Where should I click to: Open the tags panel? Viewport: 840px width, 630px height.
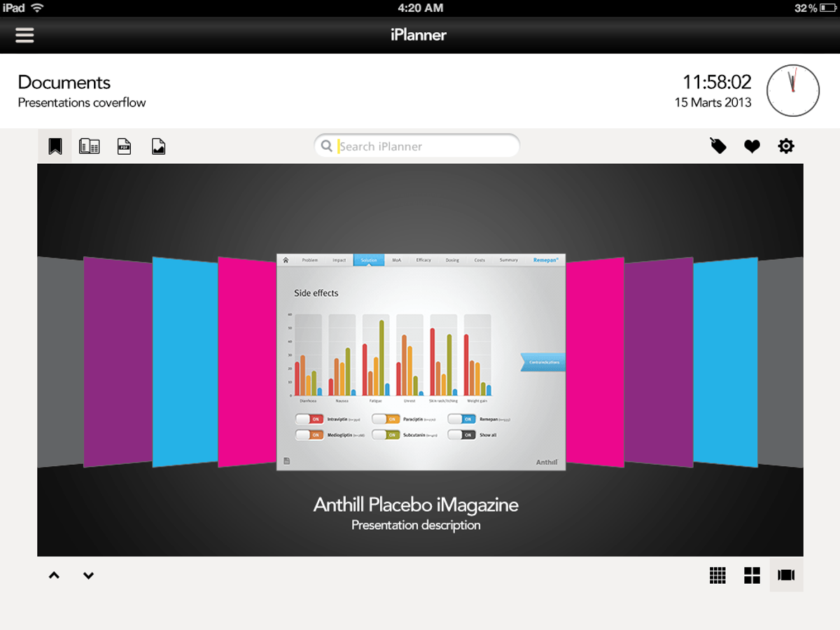pyautogui.click(x=718, y=146)
